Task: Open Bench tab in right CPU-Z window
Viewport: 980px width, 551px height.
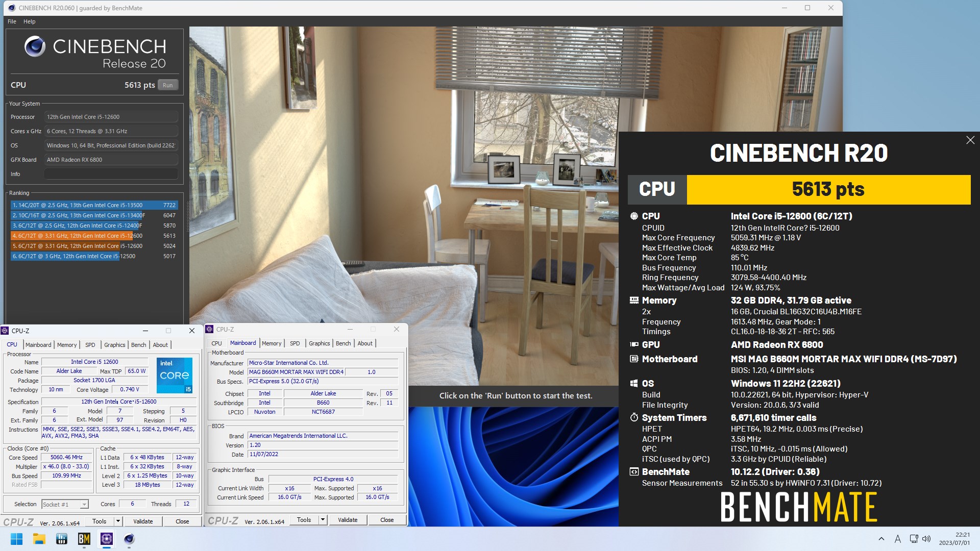Action: [344, 343]
